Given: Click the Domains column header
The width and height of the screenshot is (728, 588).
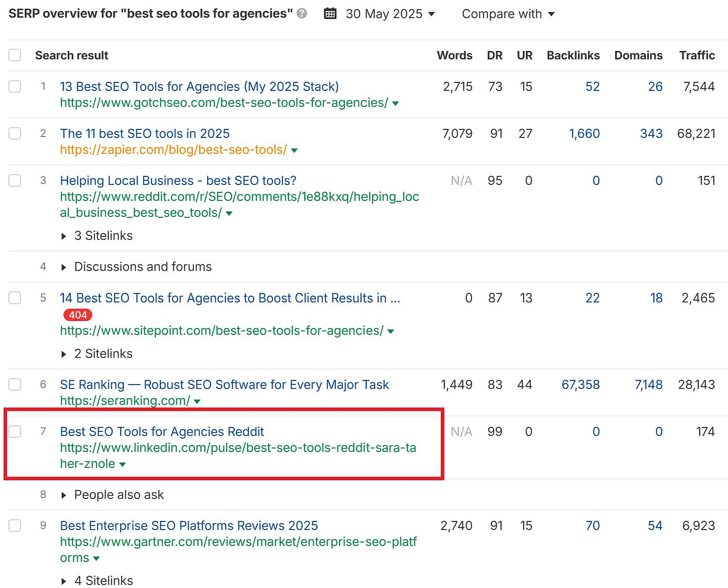Looking at the screenshot, I should pyautogui.click(x=638, y=55).
